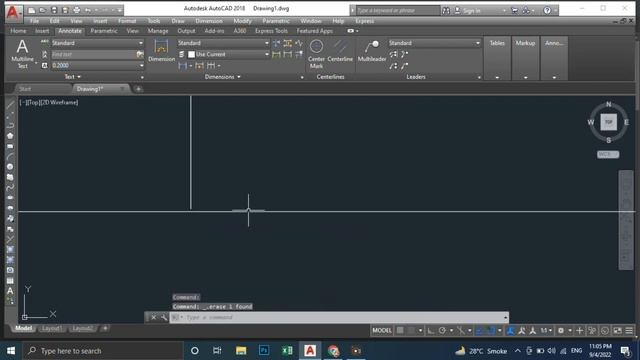Toggle the highlighted annotation visibility icon in status bar
This screenshot has height=360, width=640.
[510, 331]
